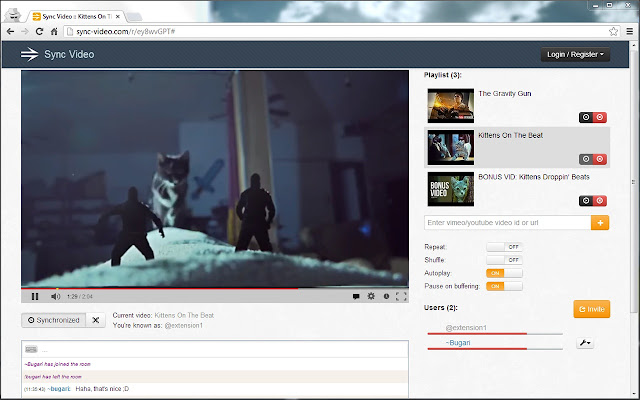Click the Chrome profile avatar icon
The height and width of the screenshot is (400, 640).
[x=14, y=16]
